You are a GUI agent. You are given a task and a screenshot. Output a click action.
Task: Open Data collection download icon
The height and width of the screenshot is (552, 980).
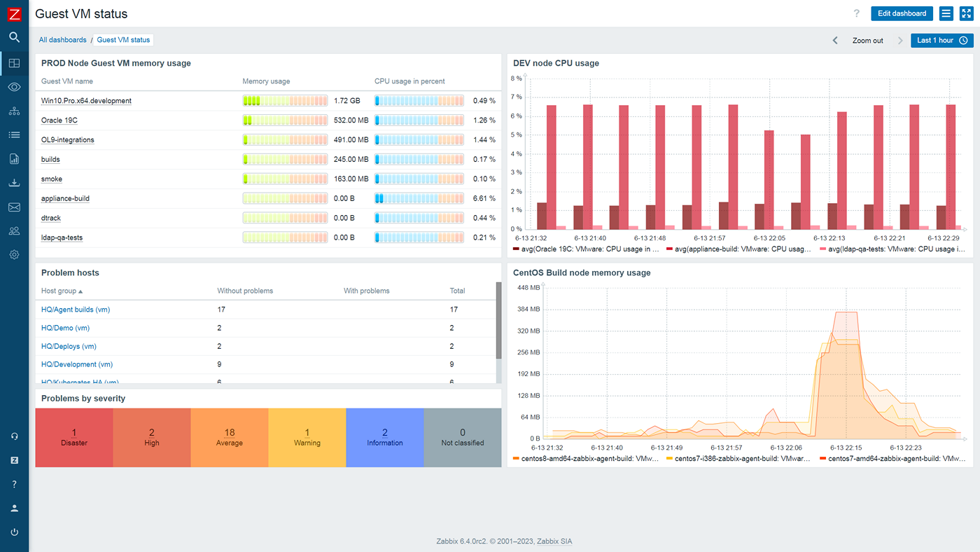click(x=14, y=183)
